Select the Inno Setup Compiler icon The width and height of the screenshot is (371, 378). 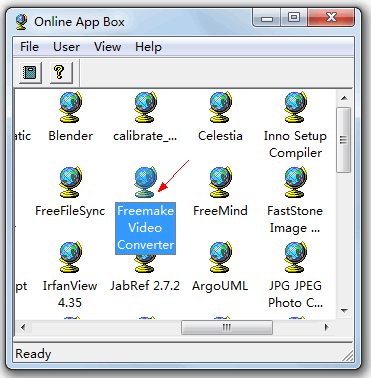(295, 107)
